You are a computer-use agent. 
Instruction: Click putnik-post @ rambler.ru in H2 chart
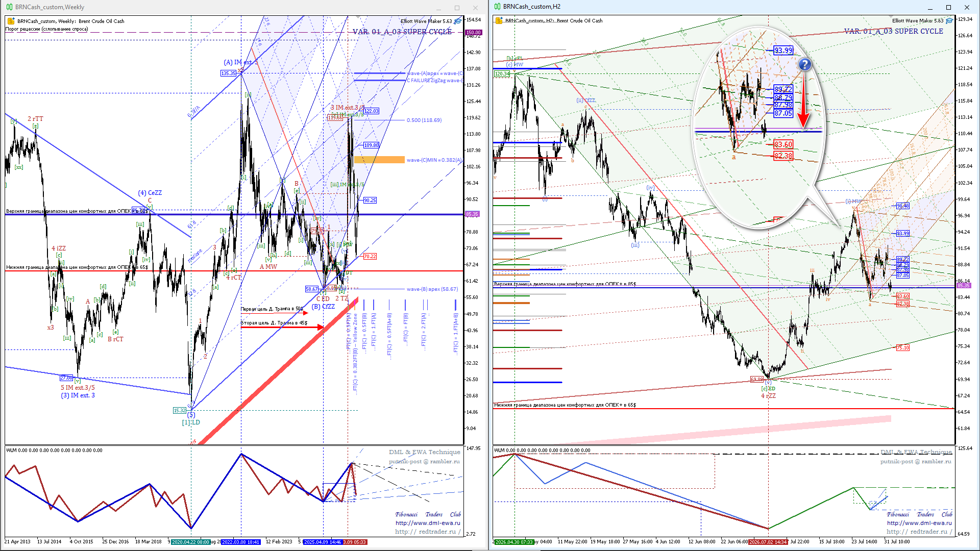click(x=916, y=461)
